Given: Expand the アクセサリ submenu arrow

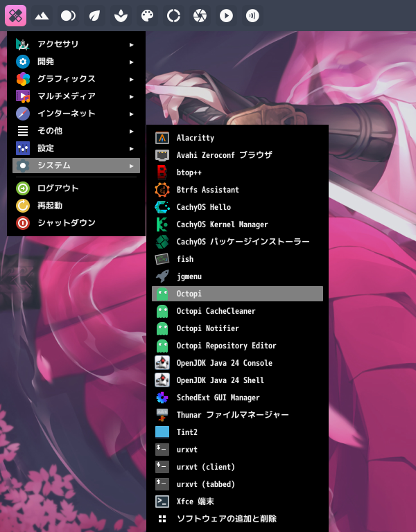Looking at the screenshot, I should click(132, 44).
